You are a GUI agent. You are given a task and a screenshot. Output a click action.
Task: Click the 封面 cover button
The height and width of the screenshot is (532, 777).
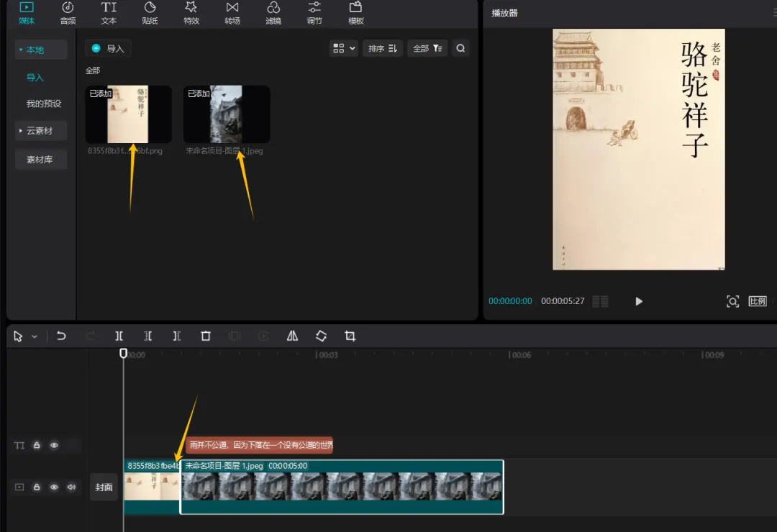[104, 487]
